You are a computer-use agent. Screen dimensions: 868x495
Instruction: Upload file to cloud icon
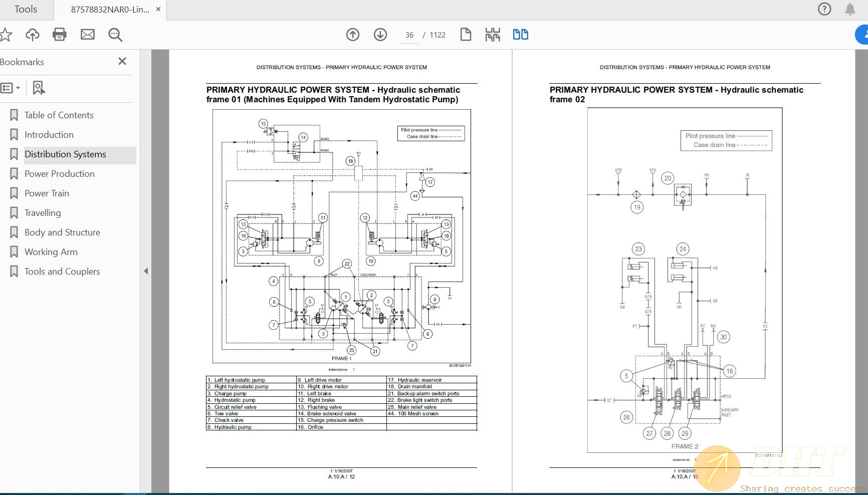[x=33, y=35]
